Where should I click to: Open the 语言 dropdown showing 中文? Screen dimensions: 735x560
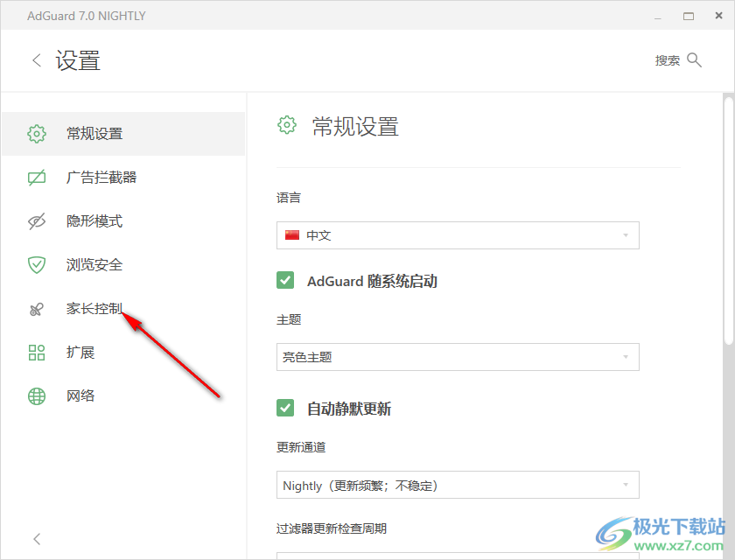pos(458,235)
